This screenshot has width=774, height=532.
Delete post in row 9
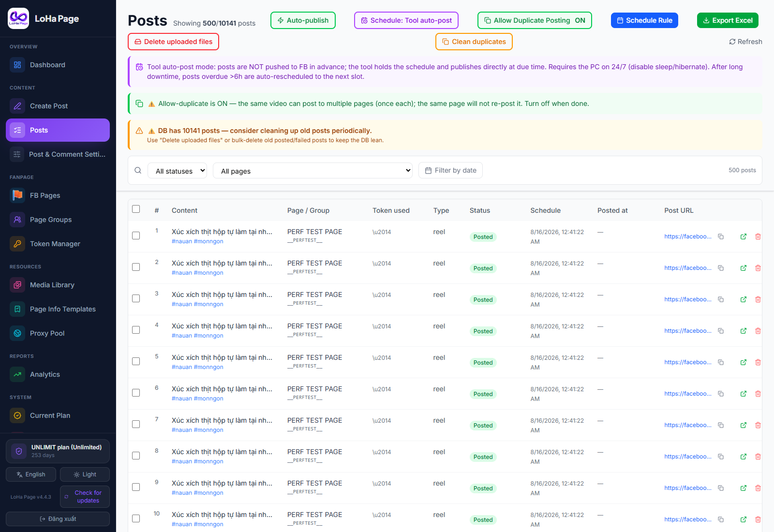758,488
